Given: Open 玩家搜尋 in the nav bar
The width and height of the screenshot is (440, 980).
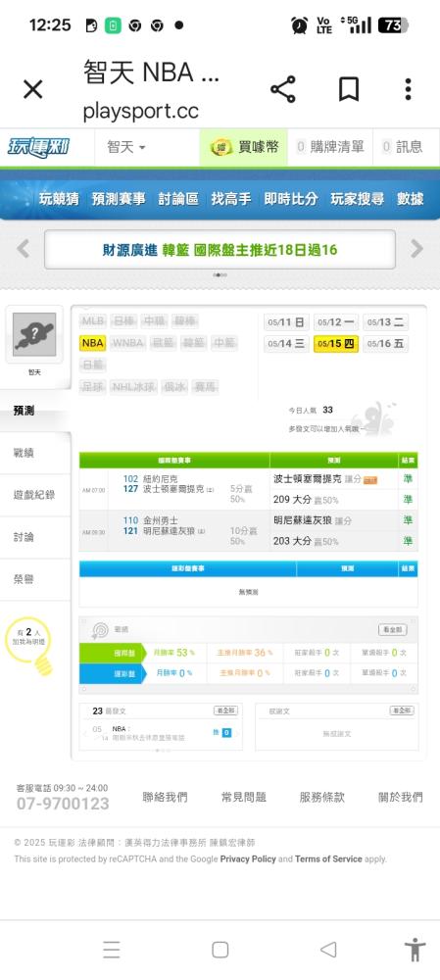Looking at the screenshot, I should [357, 199].
